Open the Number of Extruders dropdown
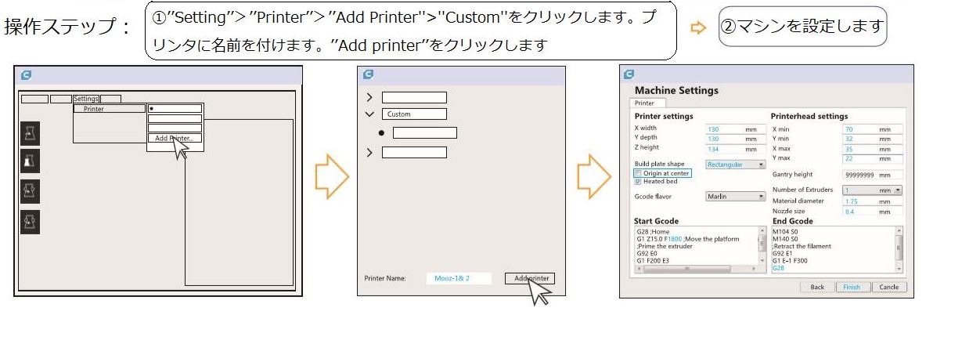The height and width of the screenshot is (362, 980). point(873,190)
